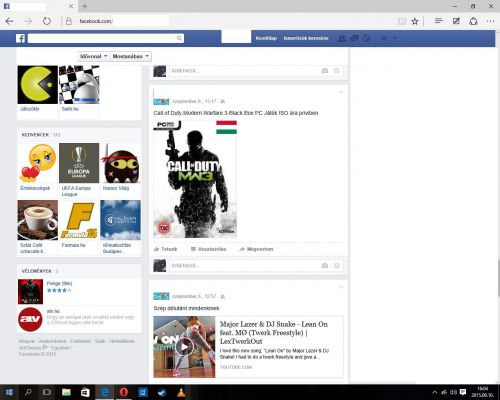The height and width of the screenshot is (400, 500).
Task: Open Task View on taskbar
Action: 47,392
